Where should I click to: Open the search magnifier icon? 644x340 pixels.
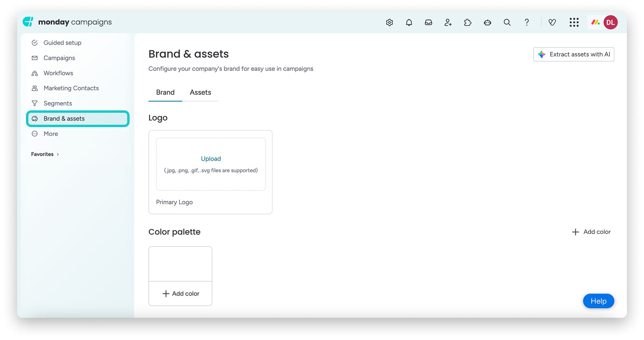pos(507,23)
